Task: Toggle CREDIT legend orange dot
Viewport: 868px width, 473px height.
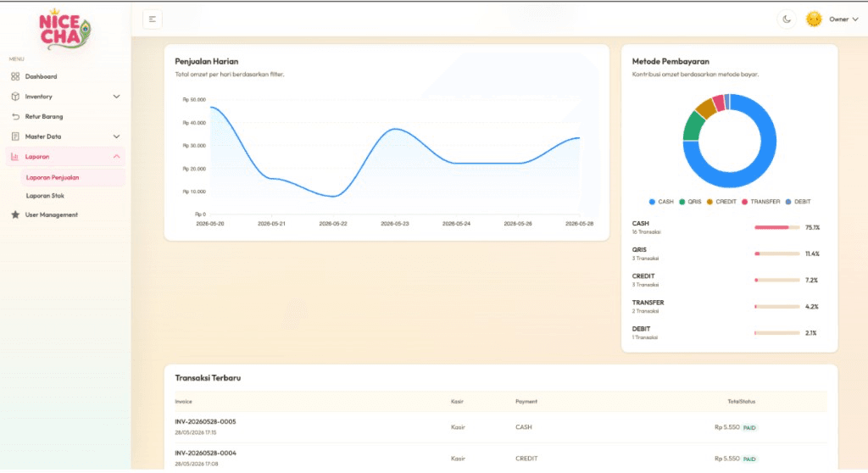Action: [709, 202]
